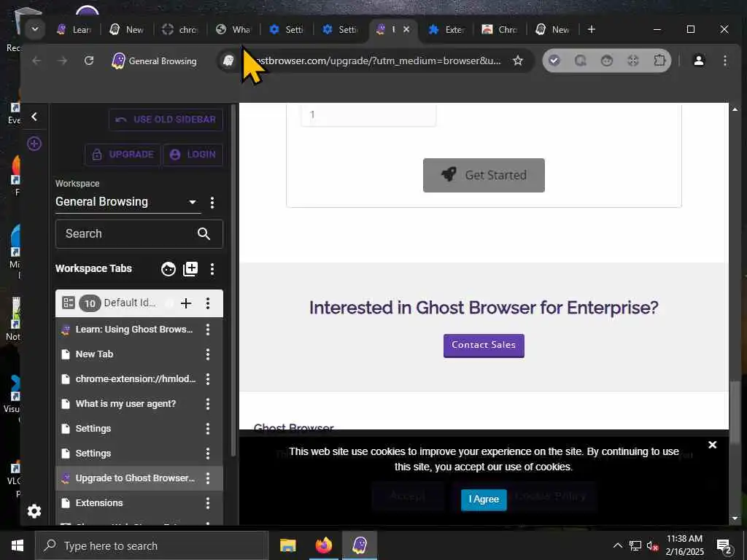Open a new tab with plus button
The height and width of the screenshot is (560, 747).
591,29
